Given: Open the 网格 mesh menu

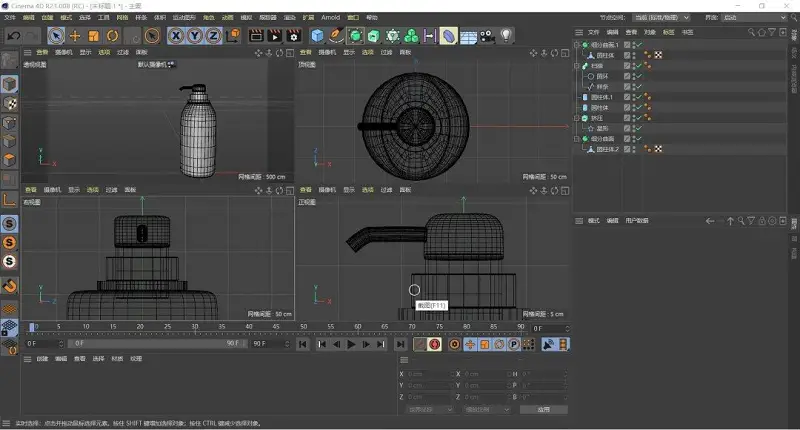Looking at the screenshot, I should click(122, 17).
